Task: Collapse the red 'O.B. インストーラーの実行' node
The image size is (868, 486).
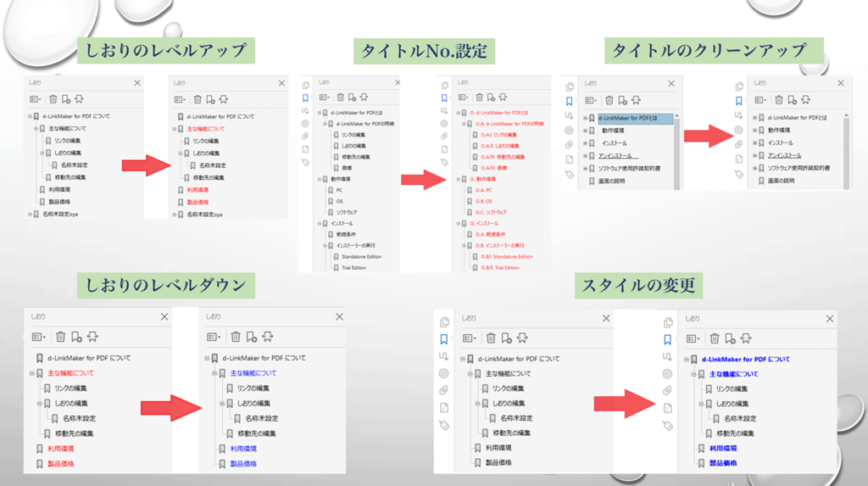Action: (x=465, y=245)
